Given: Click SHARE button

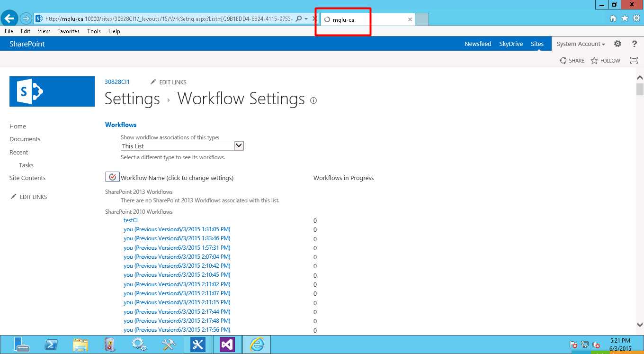Looking at the screenshot, I should pos(572,61).
